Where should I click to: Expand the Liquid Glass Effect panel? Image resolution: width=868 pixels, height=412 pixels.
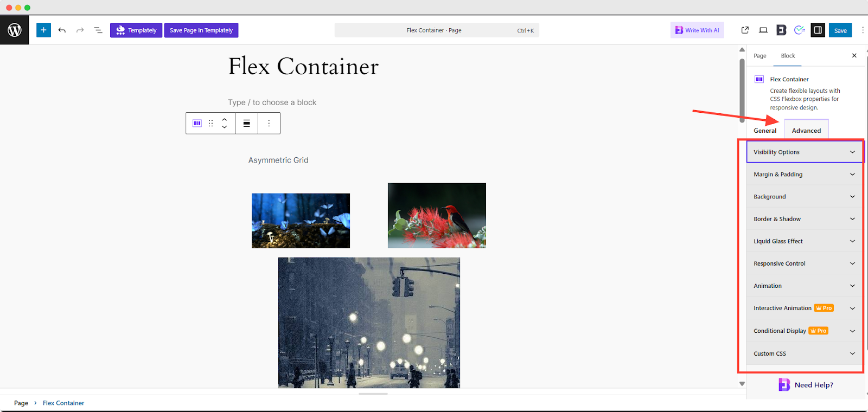tap(805, 241)
